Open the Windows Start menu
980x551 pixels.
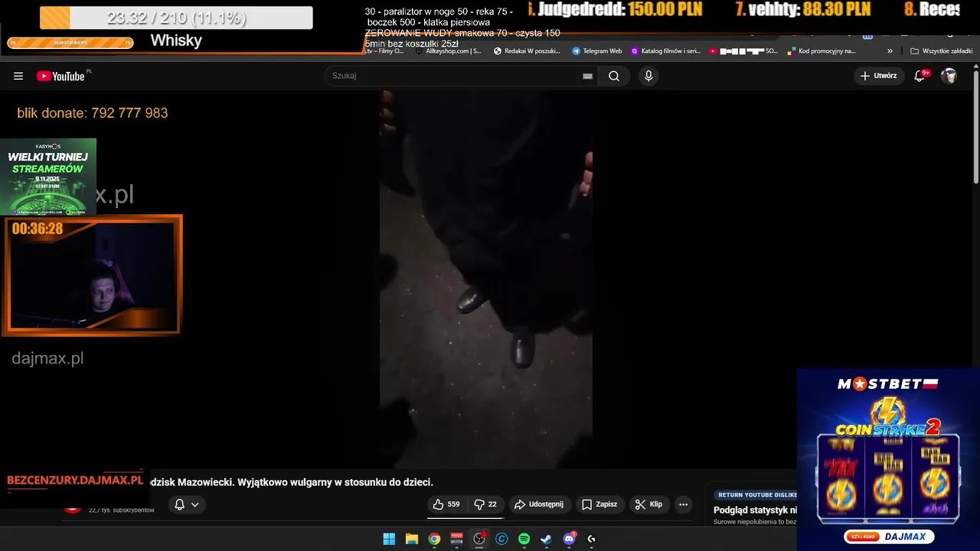click(389, 539)
